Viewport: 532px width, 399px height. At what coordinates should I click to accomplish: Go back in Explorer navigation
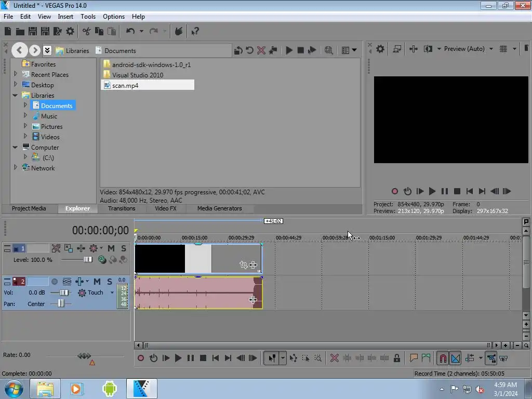coord(19,50)
